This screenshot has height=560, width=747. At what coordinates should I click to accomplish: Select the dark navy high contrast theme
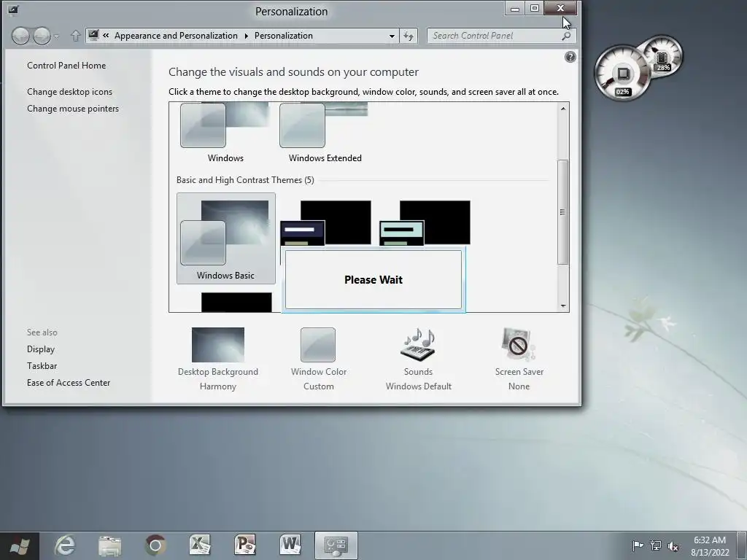(325, 223)
